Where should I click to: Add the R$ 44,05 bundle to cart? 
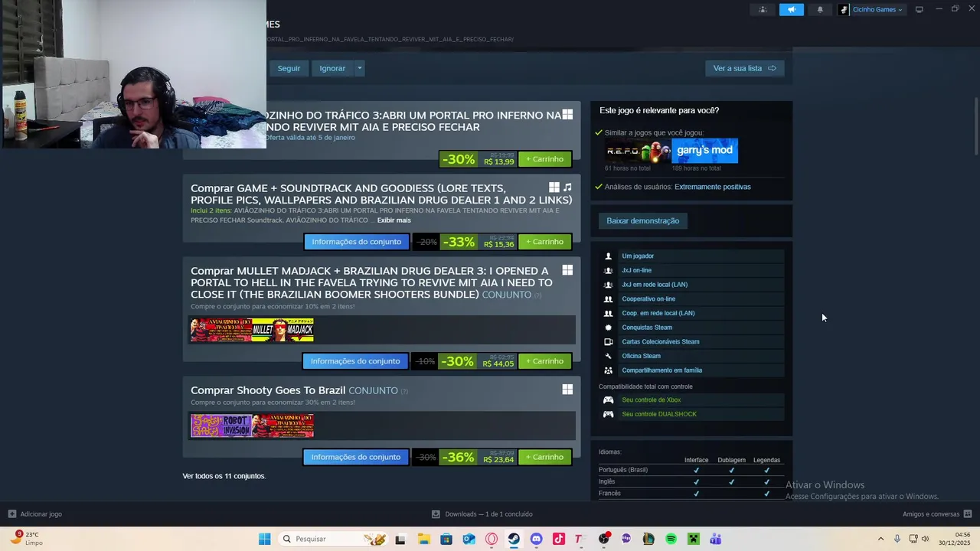click(544, 361)
